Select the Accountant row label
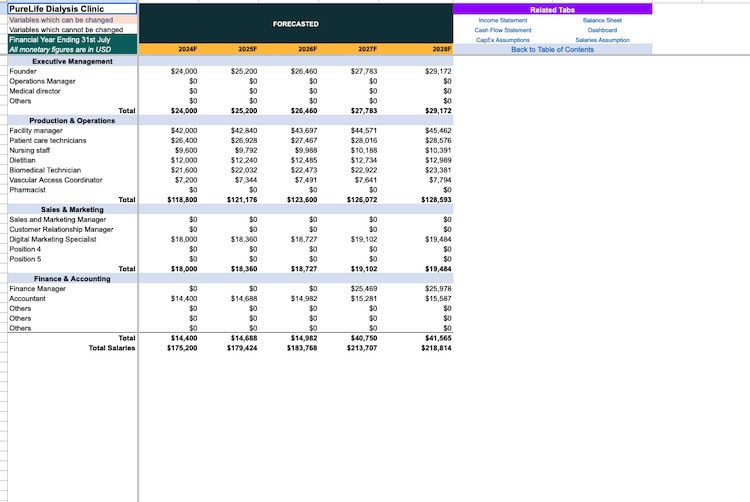The height and width of the screenshot is (502, 750). 27,298
